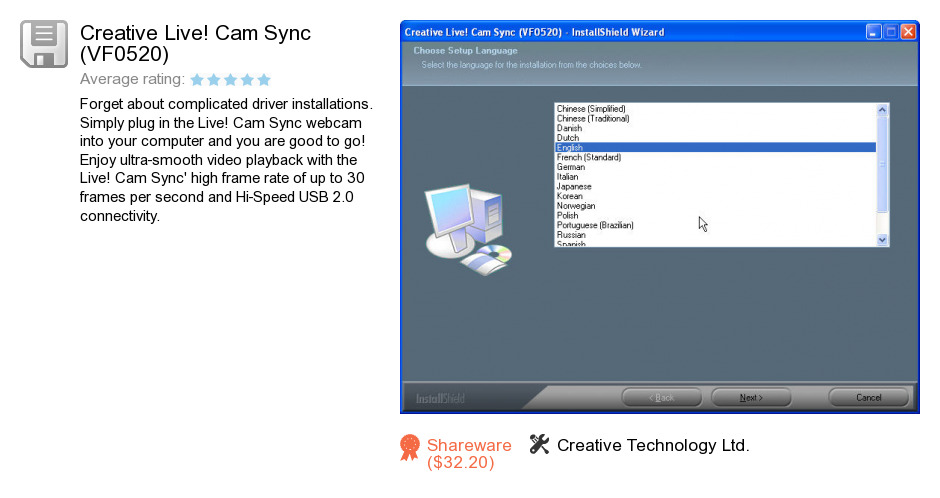Select Italian in the language list

coord(715,177)
